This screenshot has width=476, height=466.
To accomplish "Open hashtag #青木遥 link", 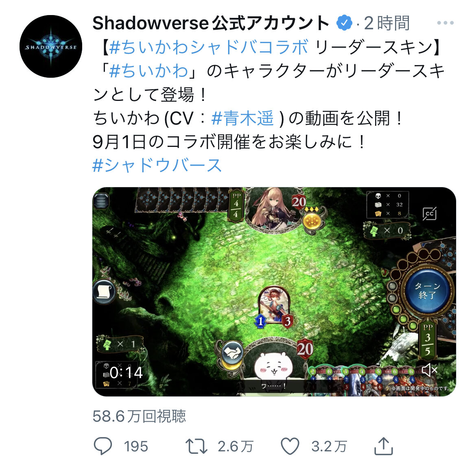I will 242,118.
